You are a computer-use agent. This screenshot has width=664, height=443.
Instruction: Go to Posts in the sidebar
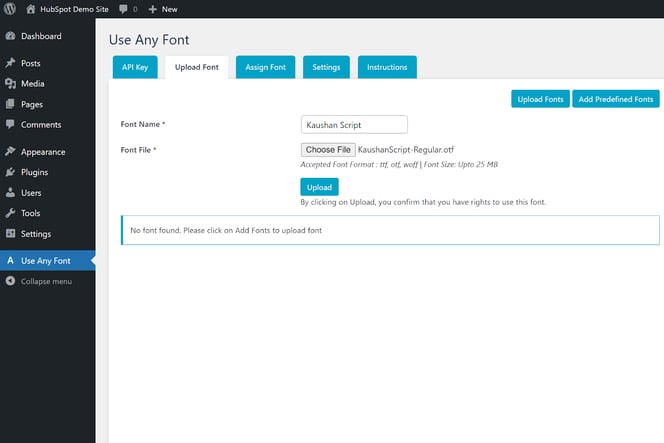point(30,63)
